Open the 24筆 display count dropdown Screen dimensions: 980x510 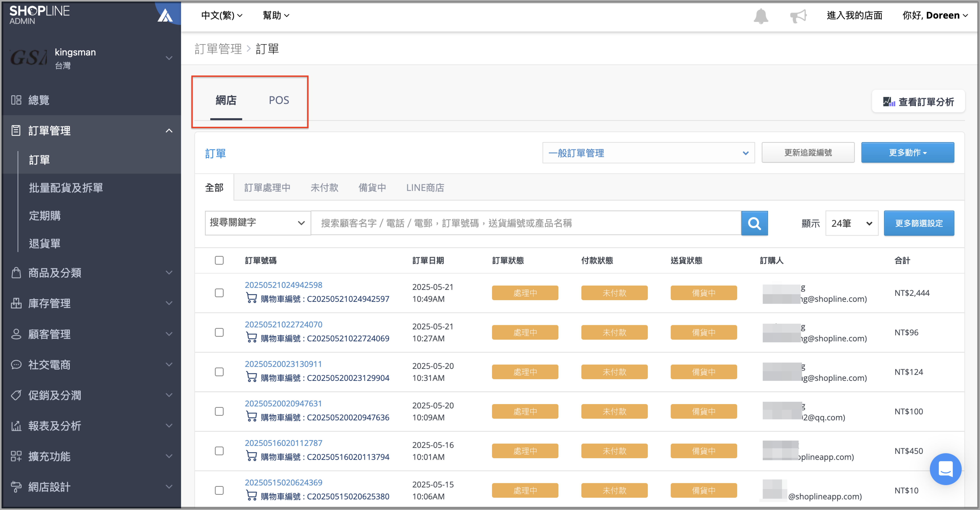click(851, 223)
